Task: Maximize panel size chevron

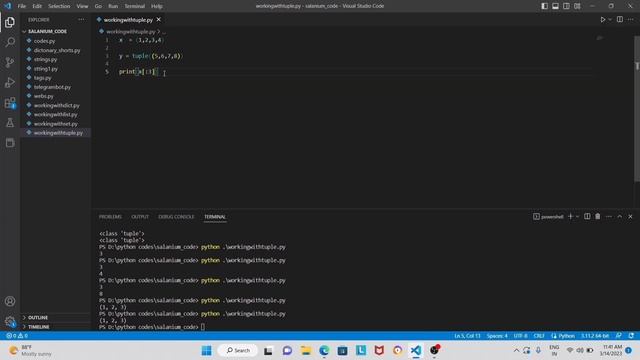Action: [620, 216]
